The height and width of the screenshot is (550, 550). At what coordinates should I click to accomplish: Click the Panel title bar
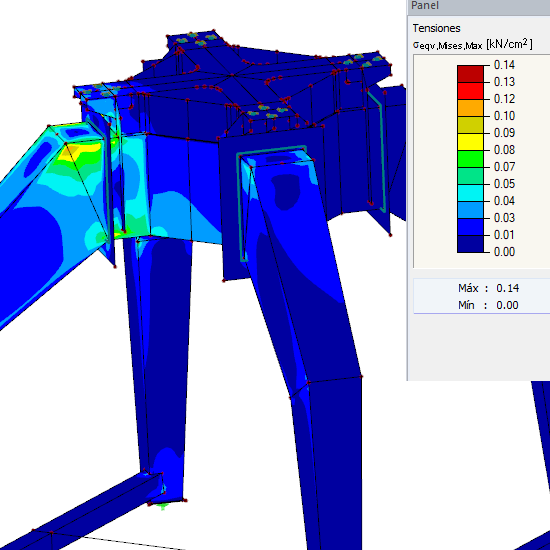(x=478, y=6)
